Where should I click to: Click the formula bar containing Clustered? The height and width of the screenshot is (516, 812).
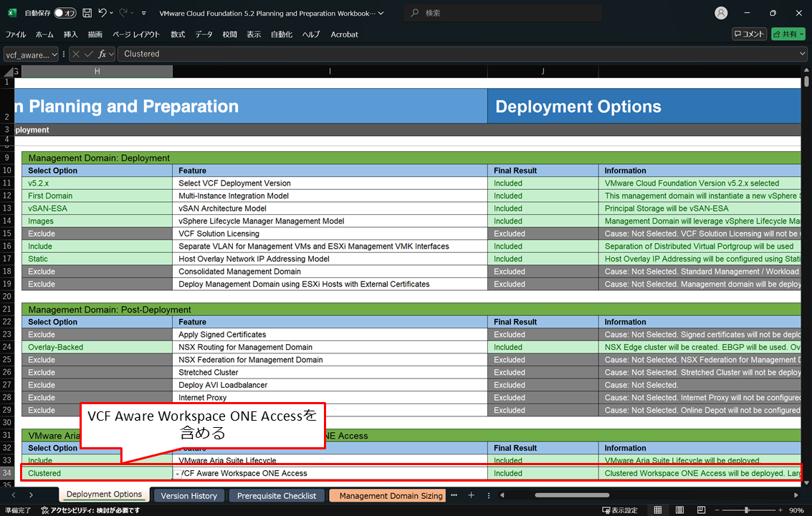[x=458, y=54]
